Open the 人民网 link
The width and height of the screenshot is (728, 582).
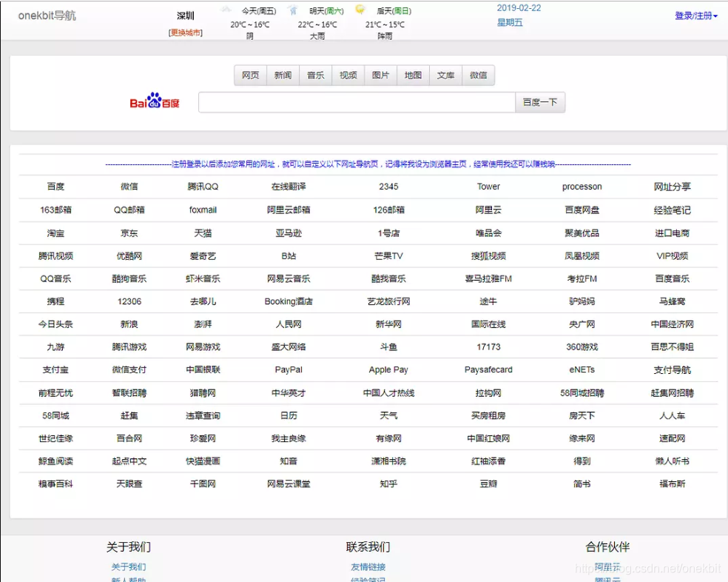click(x=289, y=324)
